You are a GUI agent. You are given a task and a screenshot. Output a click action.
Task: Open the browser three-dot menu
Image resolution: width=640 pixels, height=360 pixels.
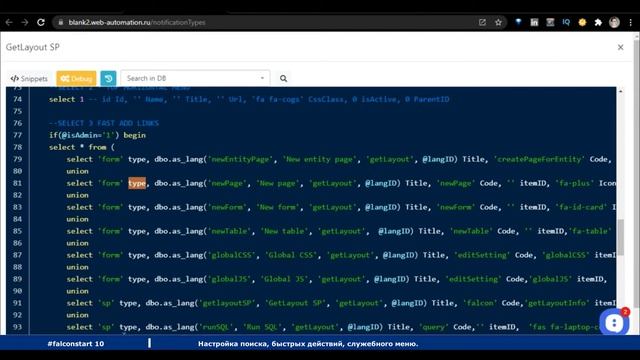coord(631,22)
